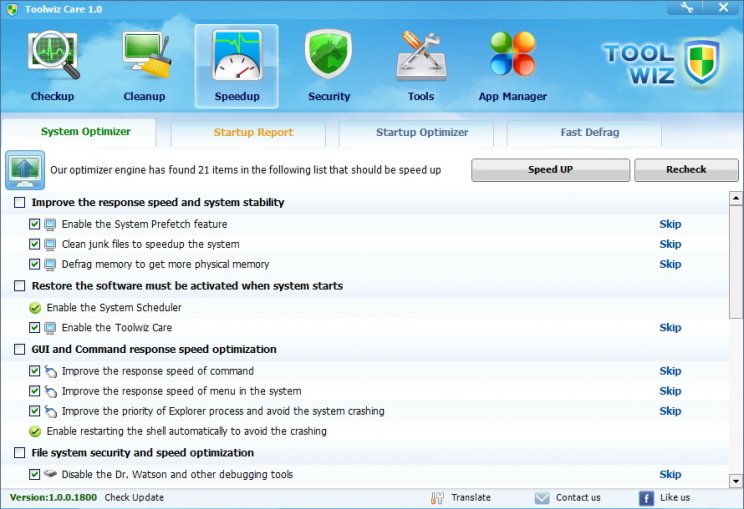The image size is (744, 509).
Task: Click the mouse icon next to response speed of command
Action: [x=50, y=371]
